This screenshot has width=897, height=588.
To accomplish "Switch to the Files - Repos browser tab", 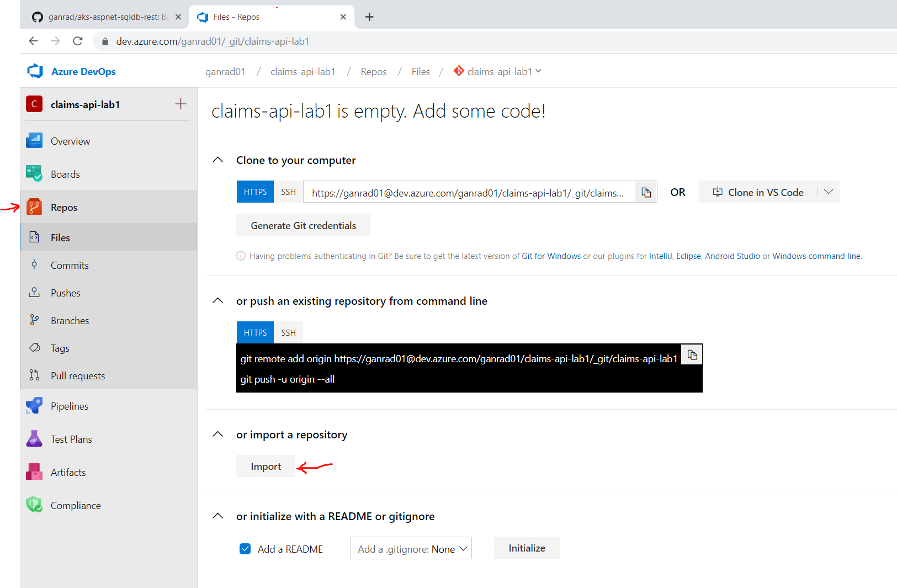I will click(x=270, y=17).
